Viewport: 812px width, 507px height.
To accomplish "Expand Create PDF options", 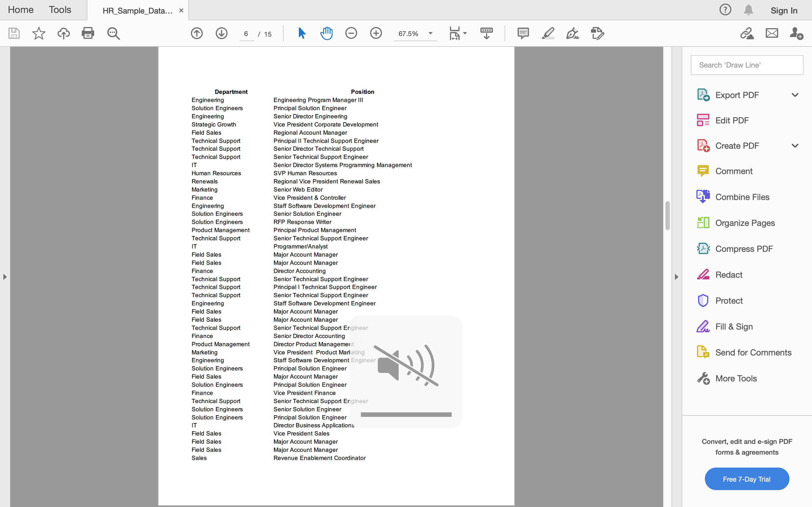I will pyautogui.click(x=795, y=145).
